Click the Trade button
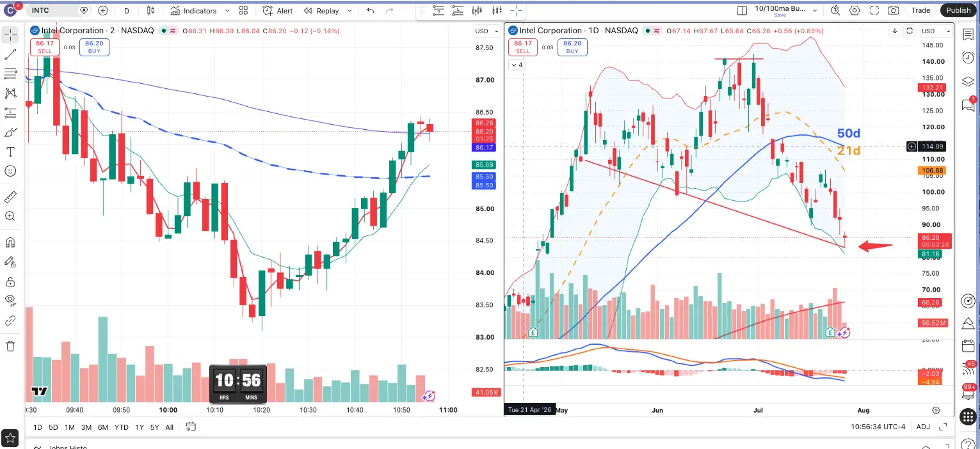 [920, 10]
